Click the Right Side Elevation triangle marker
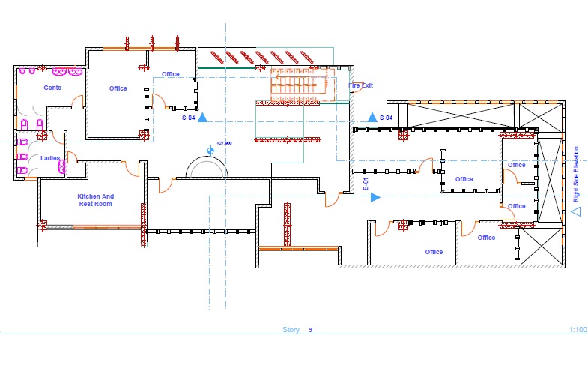The image size is (588, 374). coord(575,211)
